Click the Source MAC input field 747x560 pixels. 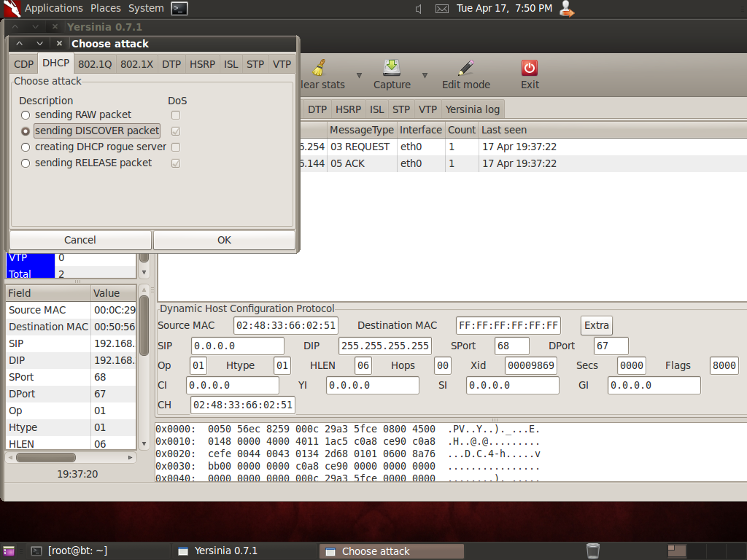coord(286,326)
